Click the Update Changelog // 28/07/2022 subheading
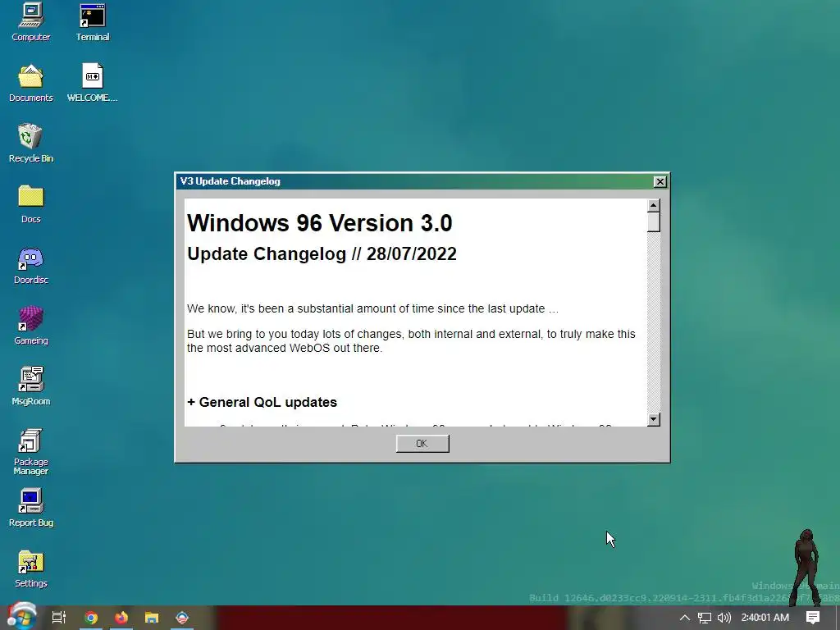 tap(322, 254)
